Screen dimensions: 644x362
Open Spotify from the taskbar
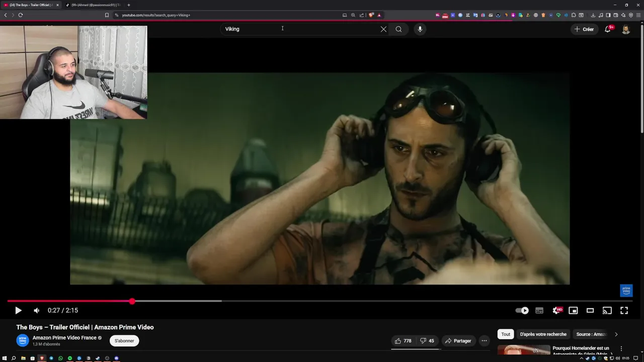[70, 358]
